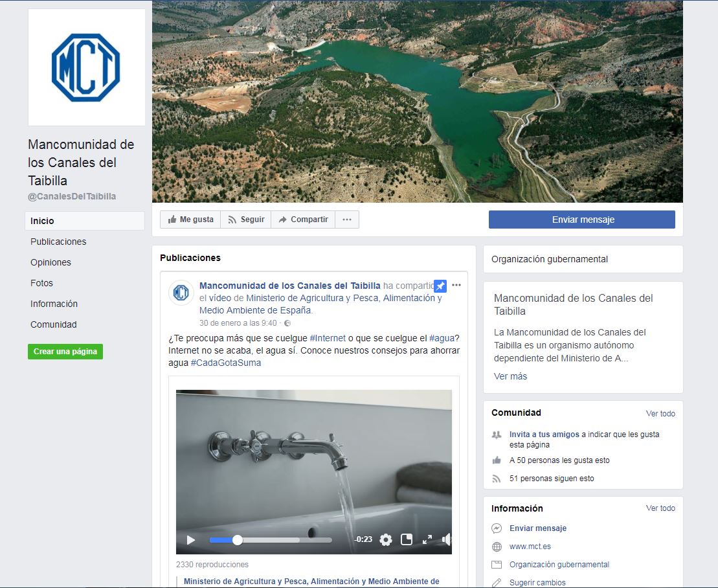Image resolution: width=718 pixels, height=588 pixels.
Task: Click the public audience globe icon
Action: [287, 323]
